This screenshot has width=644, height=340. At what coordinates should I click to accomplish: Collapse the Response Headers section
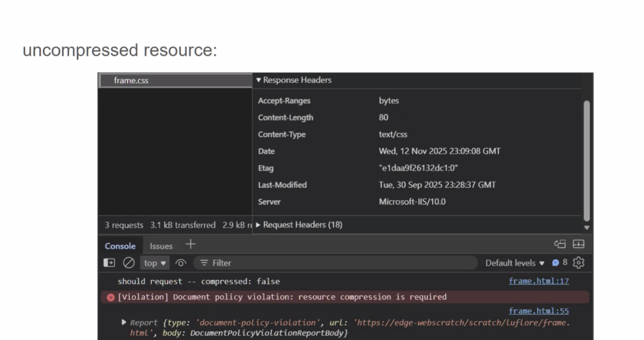(x=258, y=80)
